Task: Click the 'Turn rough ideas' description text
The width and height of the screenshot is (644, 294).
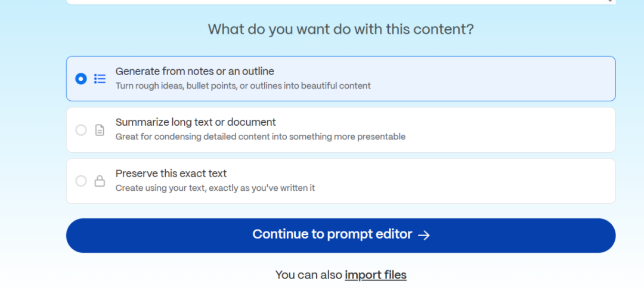Action: point(243,86)
